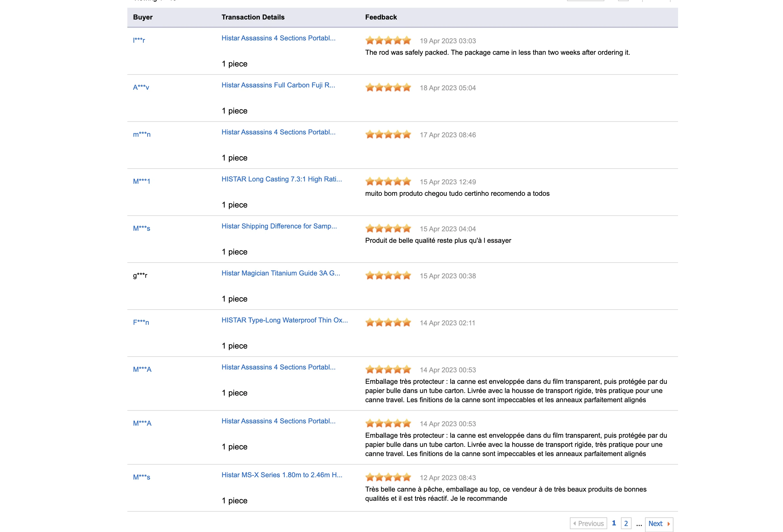Image resolution: width=783 pixels, height=532 pixels.
Task: Click the star rating dated 12 Apr 2023
Action: (x=388, y=478)
